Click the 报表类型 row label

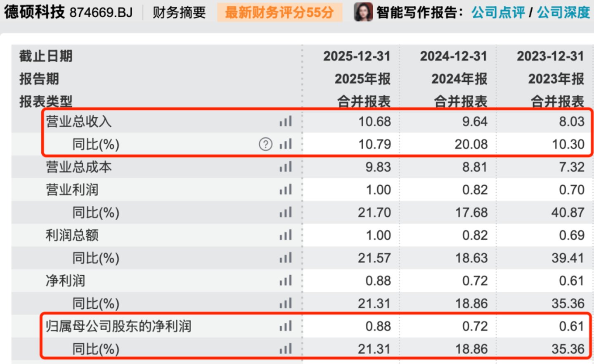tap(46, 101)
